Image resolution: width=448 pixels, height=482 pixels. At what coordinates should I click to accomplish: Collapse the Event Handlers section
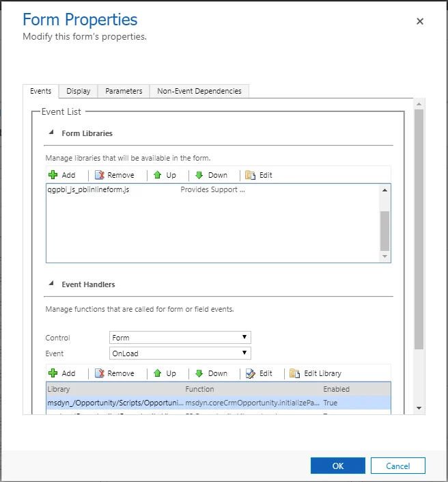(51, 283)
